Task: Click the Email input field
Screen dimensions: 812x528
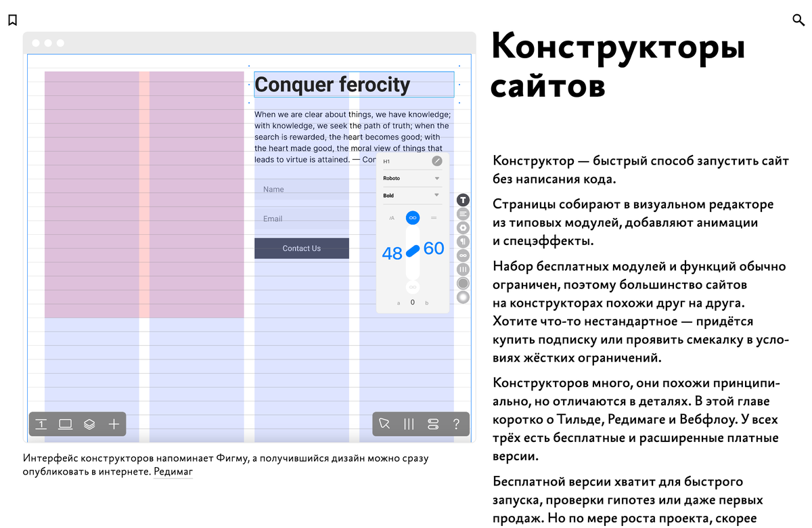Action: [x=302, y=218]
